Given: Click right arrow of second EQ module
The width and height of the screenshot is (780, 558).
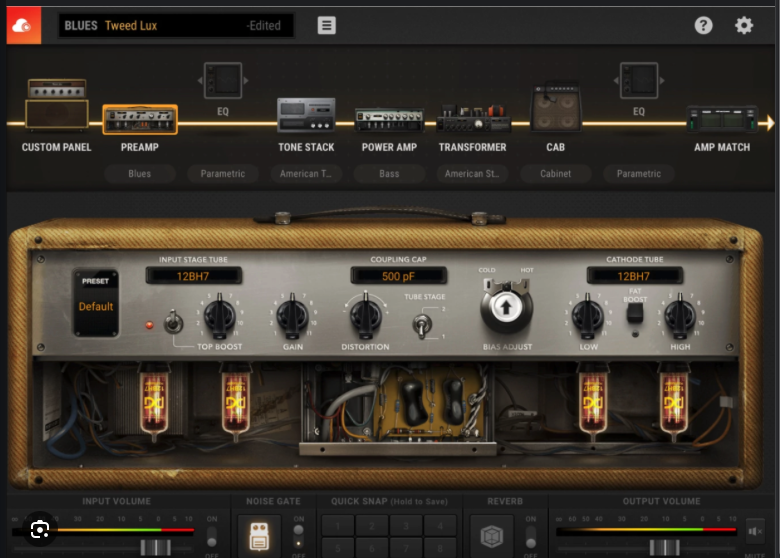Looking at the screenshot, I should [x=662, y=80].
